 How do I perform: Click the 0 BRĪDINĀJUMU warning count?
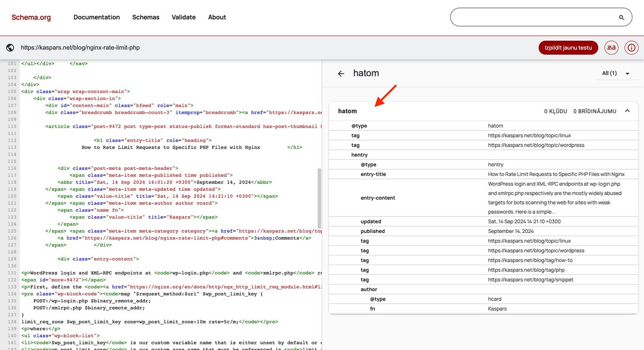point(595,111)
